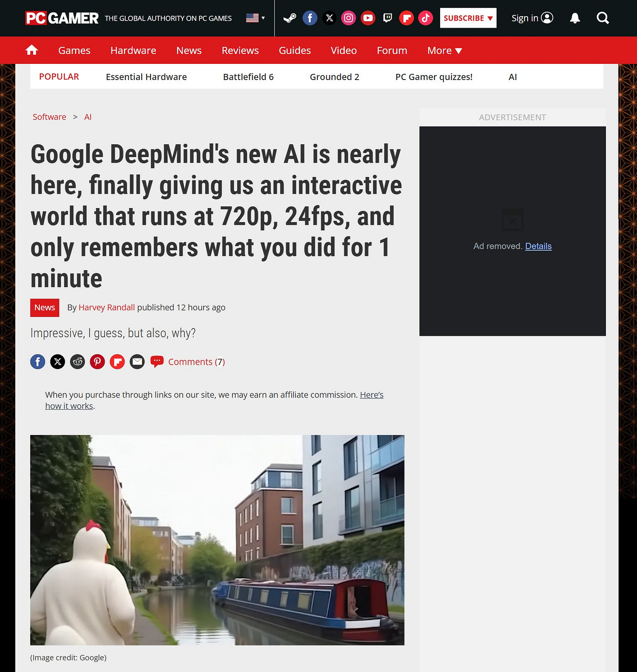Open PC Gamer's Facebook page in header
The width and height of the screenshot is (637, 672).
coord(310,18)
